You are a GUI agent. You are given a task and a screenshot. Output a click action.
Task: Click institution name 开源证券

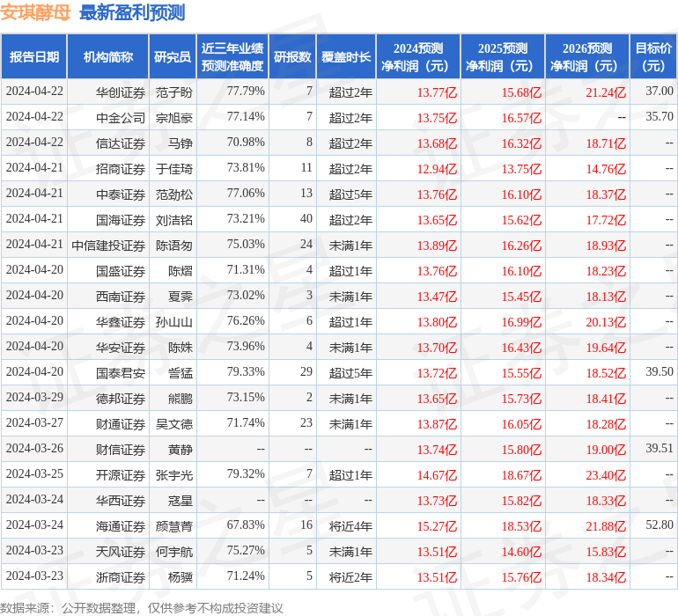pyautogui.click(x=121, y=474)
